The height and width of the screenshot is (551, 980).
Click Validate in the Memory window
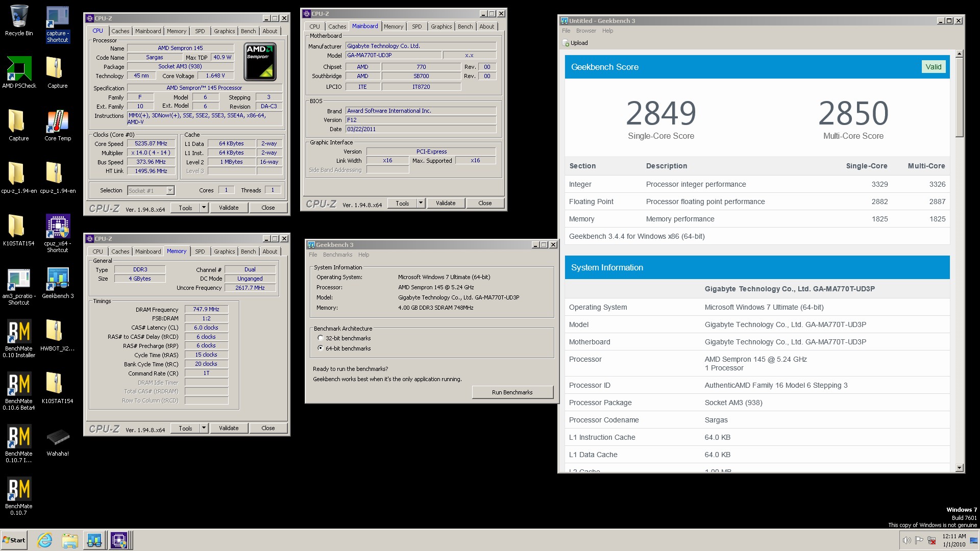229,428
